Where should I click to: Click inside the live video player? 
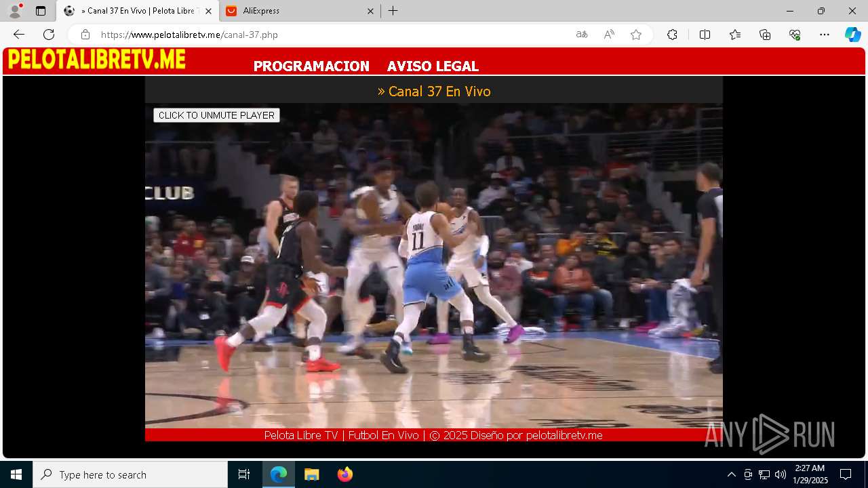[x=434, y=266]
